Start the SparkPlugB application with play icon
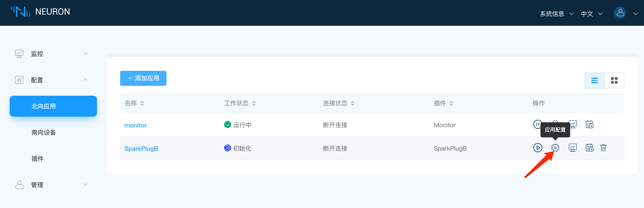This screenshot has height=208, width=644. [x=537, y=148]
